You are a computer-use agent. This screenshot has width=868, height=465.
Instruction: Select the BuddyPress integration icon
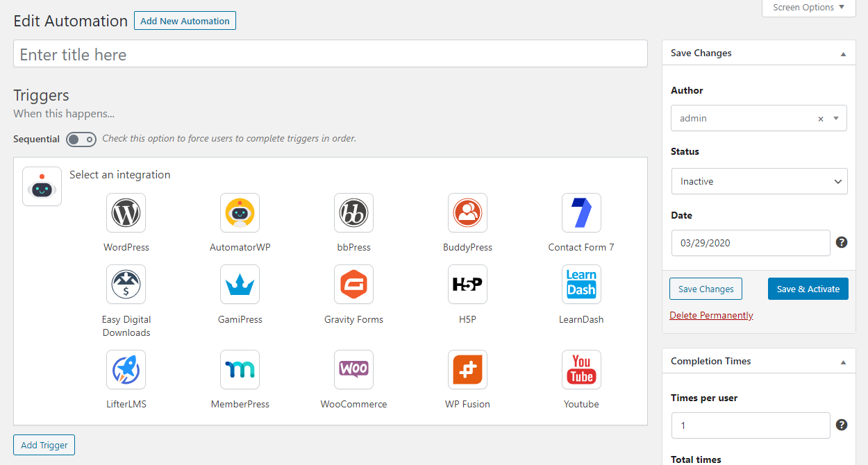[x=468, y=212]
